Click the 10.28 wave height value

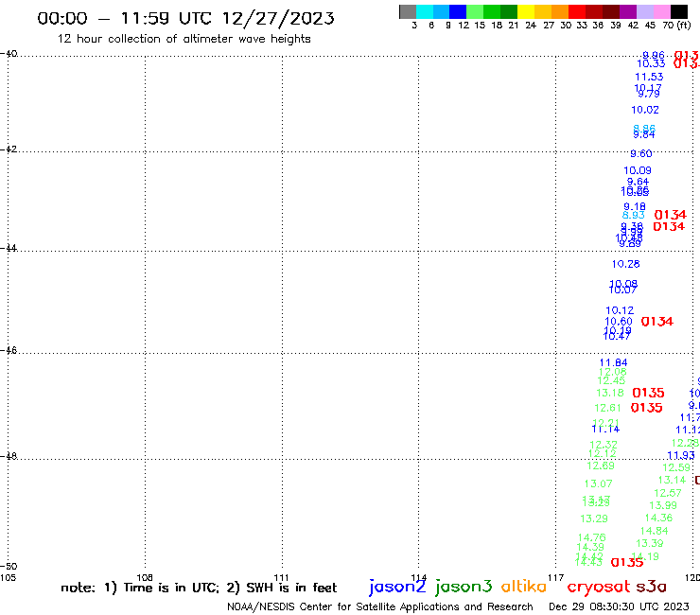coord(625,264)
